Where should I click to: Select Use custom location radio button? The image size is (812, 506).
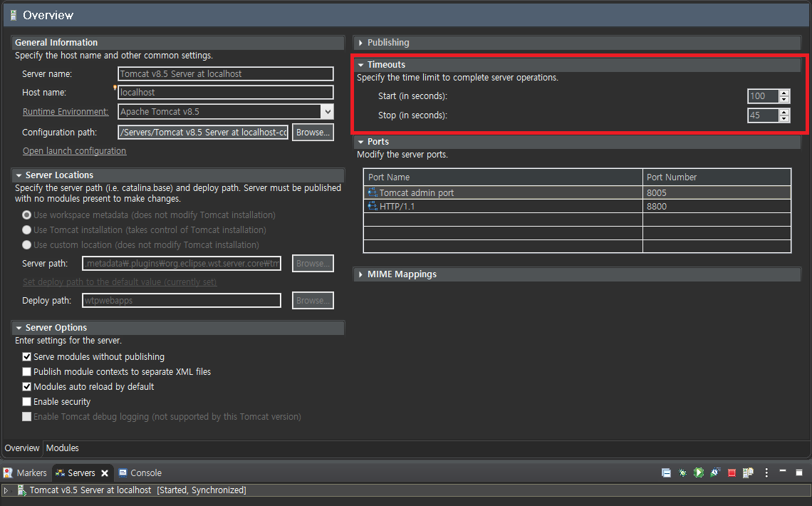[27, 245]
